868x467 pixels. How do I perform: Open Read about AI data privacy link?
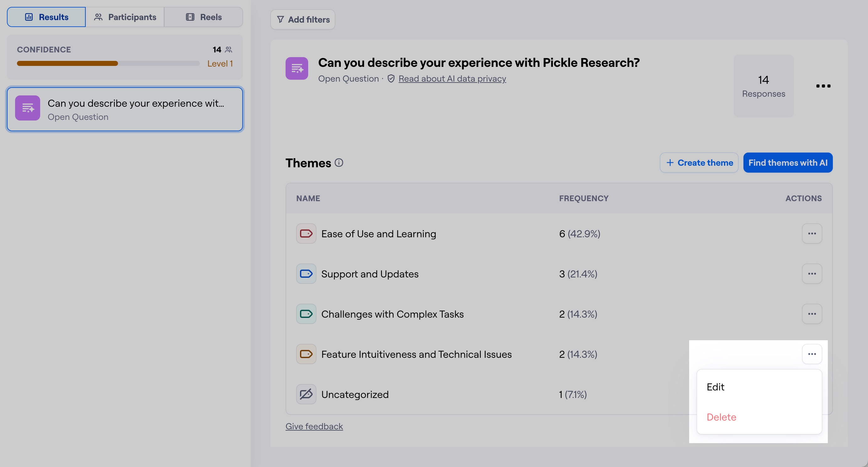(x=452, y=78)
